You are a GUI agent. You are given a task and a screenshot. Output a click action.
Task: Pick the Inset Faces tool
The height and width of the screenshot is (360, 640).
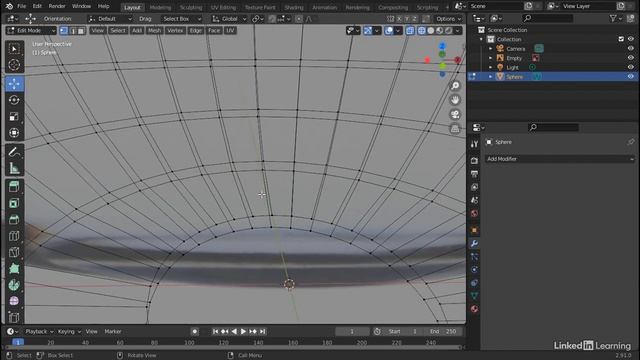[14, 203]
